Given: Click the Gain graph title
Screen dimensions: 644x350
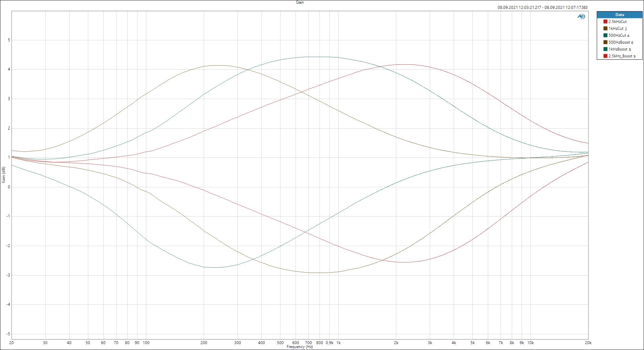Looking at the screenshot, I should point(300,2).
